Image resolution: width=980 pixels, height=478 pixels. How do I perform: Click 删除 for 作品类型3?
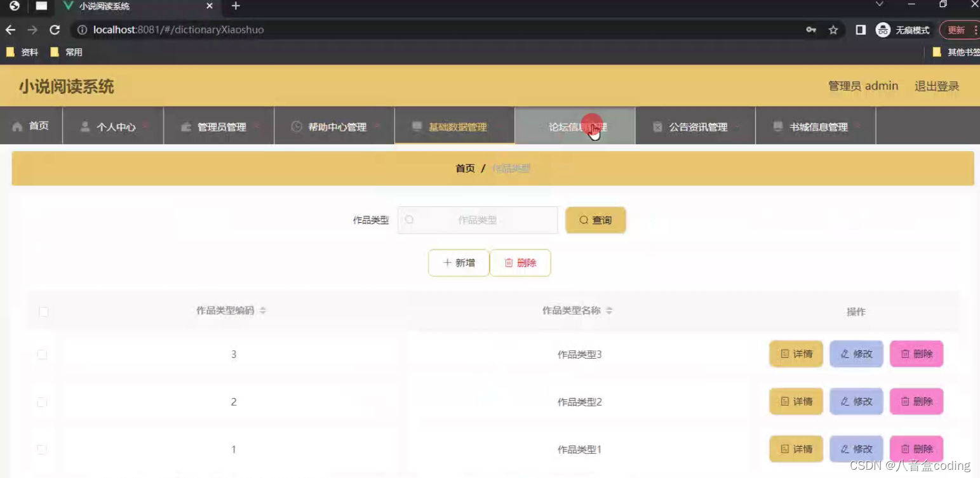916,354
